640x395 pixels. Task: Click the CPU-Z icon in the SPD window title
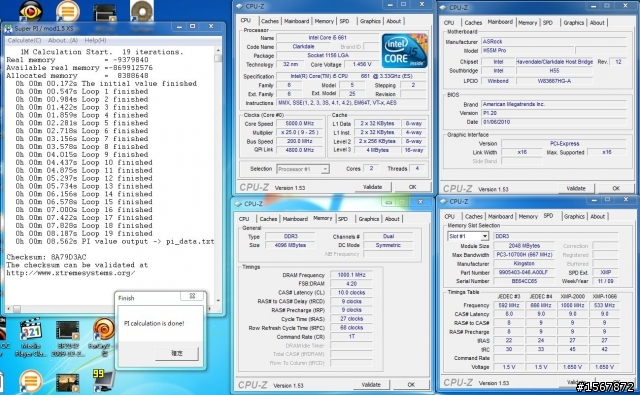(x=443, y=202)
